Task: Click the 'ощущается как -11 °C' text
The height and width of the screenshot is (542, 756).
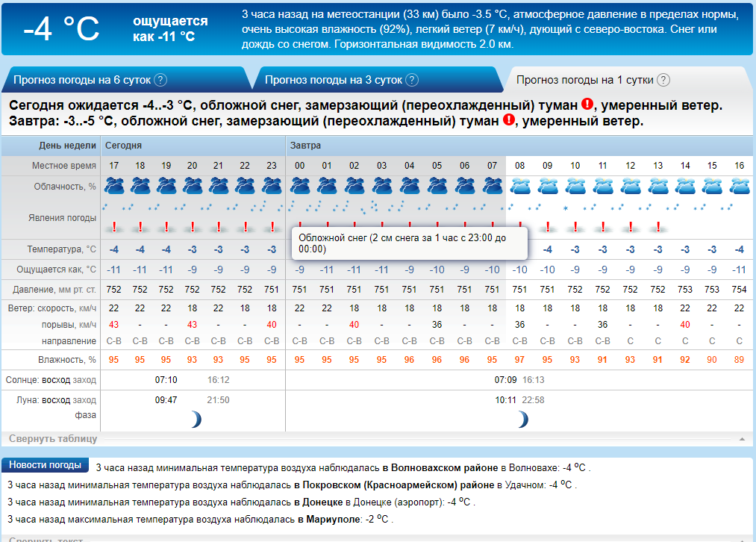Action: tap(170, 29)
